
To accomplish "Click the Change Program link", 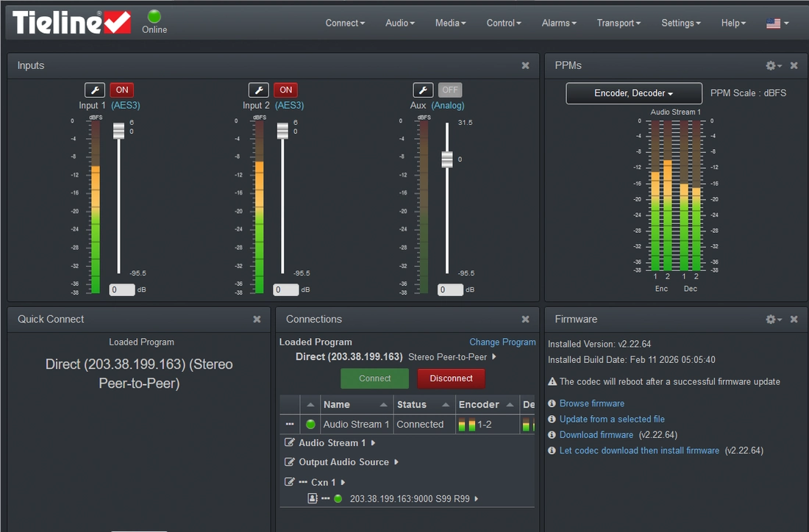I will click(x=502, y=342).
